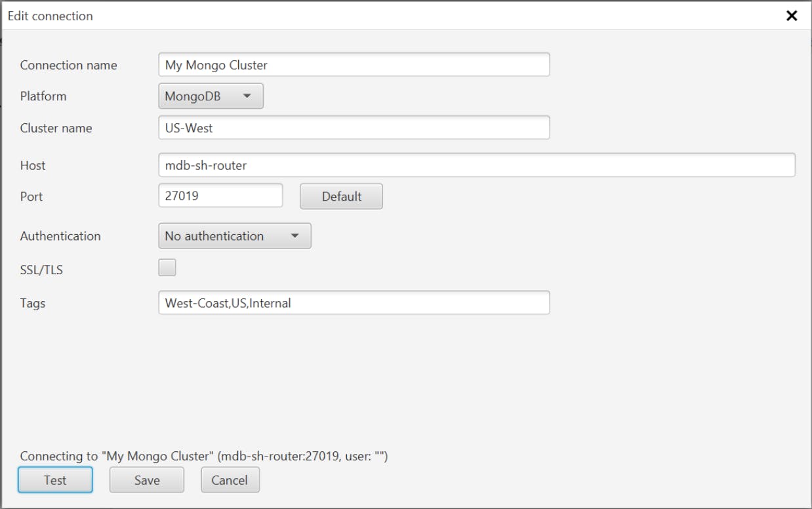This screenshot has height=509, width=812.
Task: Click the "Edit connection" window title
Action: click(x=50, y=16)
